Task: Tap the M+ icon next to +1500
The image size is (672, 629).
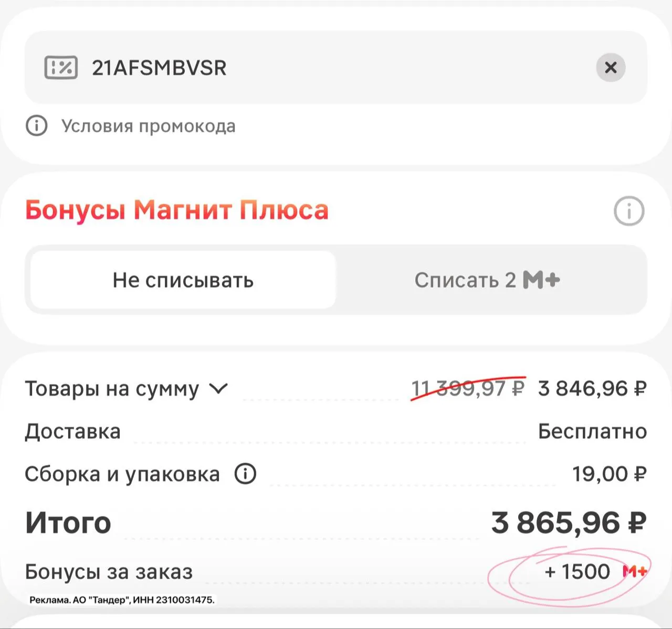Action: (635, 571)
